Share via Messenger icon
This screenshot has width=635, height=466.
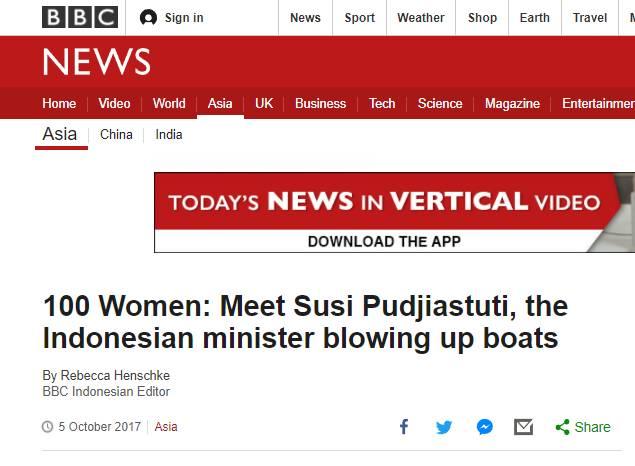coord(484,427)
